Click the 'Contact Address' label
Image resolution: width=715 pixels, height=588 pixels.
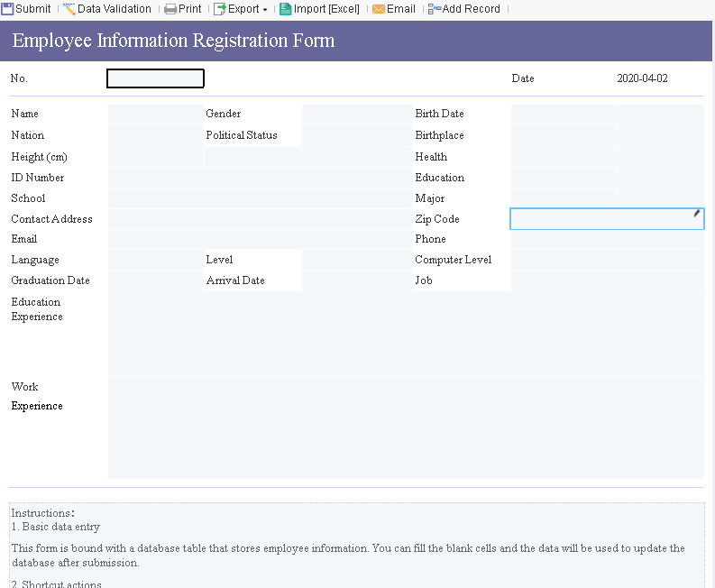click(51, 219)
